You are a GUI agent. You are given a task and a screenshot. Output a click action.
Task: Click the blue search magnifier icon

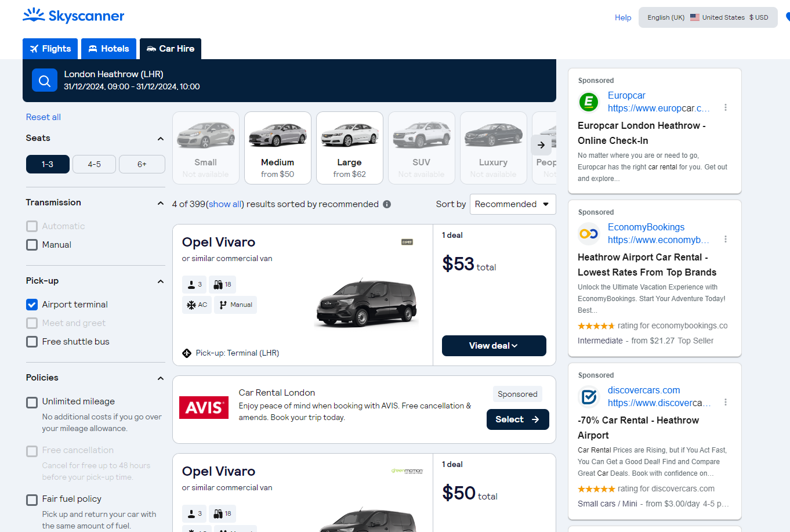click(x=45, y=81)
